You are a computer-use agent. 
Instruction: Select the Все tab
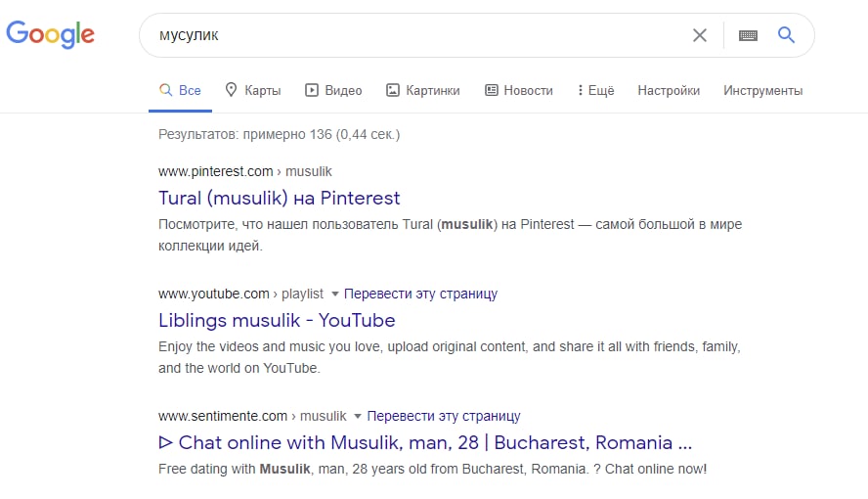180,90
